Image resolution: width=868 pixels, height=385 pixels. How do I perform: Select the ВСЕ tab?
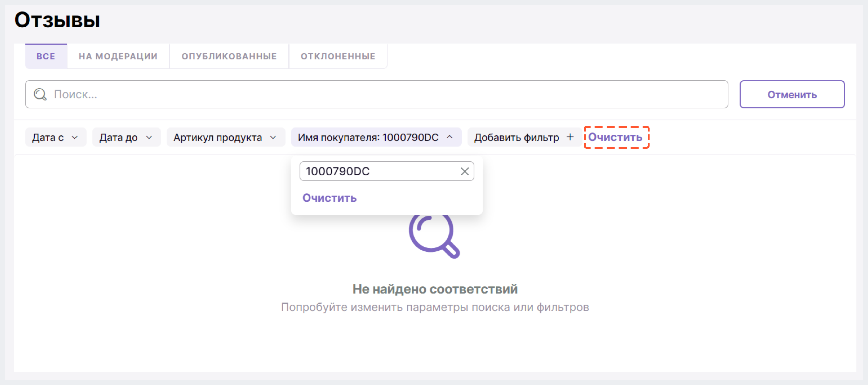[x=46, y=56]
